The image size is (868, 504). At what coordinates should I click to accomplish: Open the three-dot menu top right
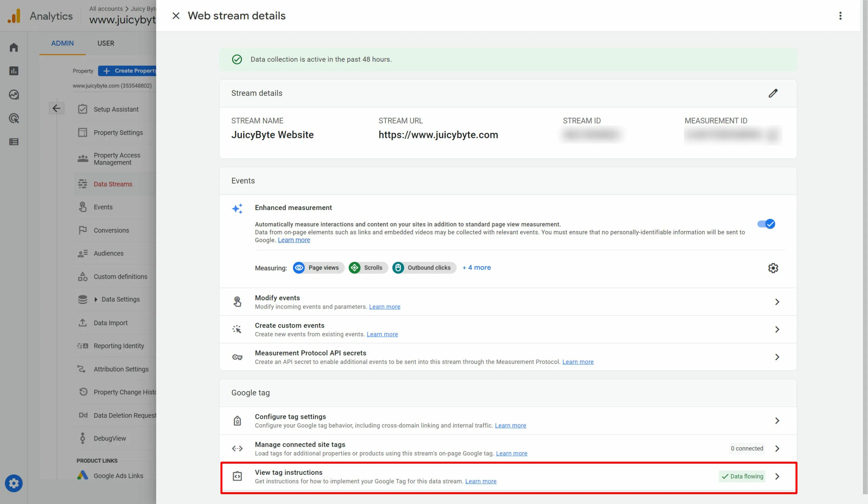point(841,16)
